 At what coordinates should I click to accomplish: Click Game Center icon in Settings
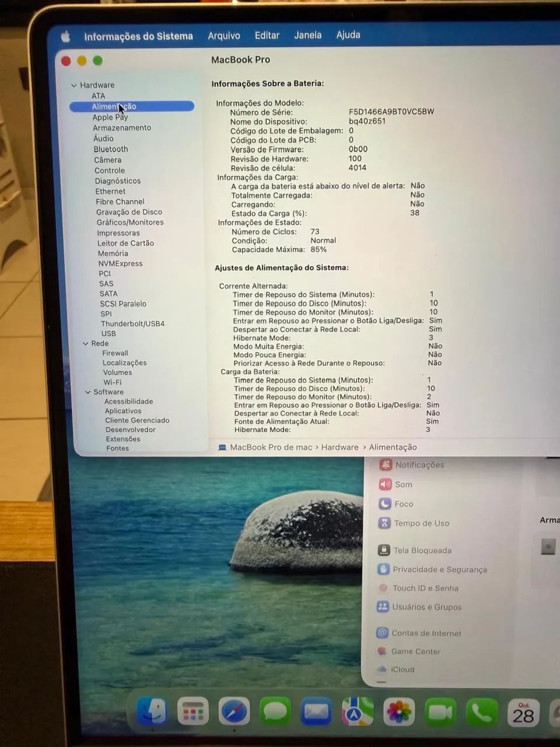pyautogui.click(x=382, y=651)
